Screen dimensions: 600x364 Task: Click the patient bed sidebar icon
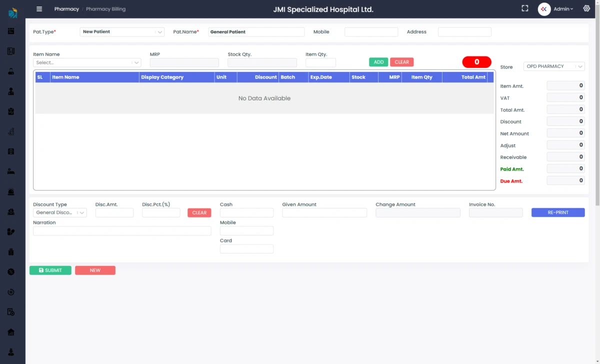click(x=11, y=171)
